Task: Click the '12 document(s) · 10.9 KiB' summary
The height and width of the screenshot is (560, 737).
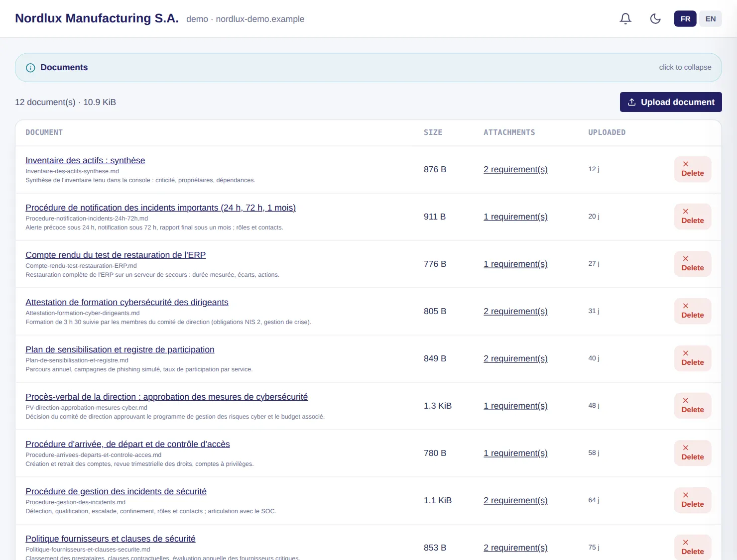Action: click(65, 102)
